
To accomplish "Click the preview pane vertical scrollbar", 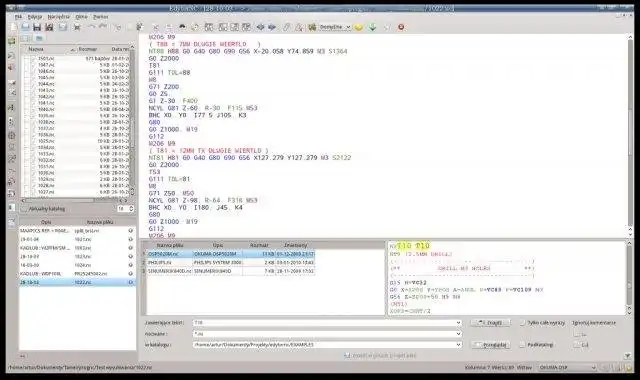I will point(629,278).
